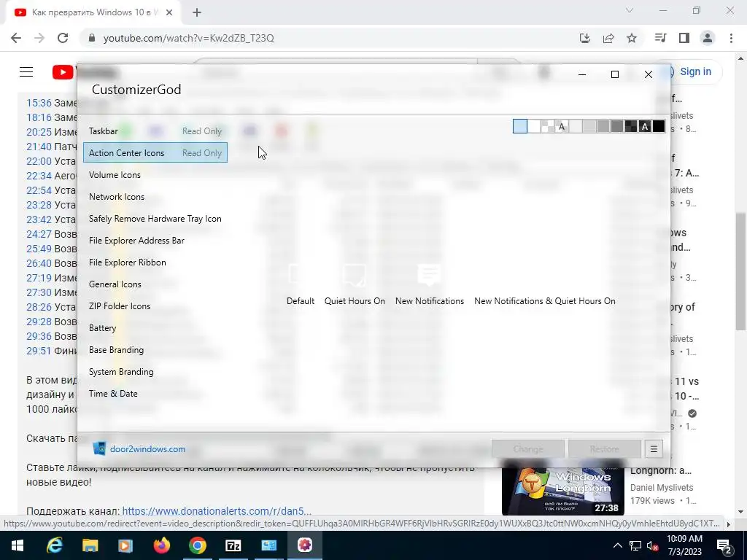Image resolution: width=747 pixels, height=560 pixels.
Task: Open 7-Zip from the taskbar
Action: (233, 545)
